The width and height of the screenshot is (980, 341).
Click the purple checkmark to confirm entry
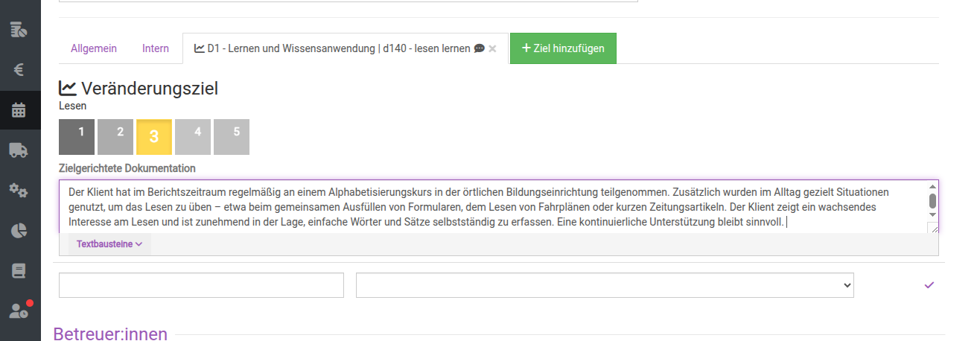(929, 285)
